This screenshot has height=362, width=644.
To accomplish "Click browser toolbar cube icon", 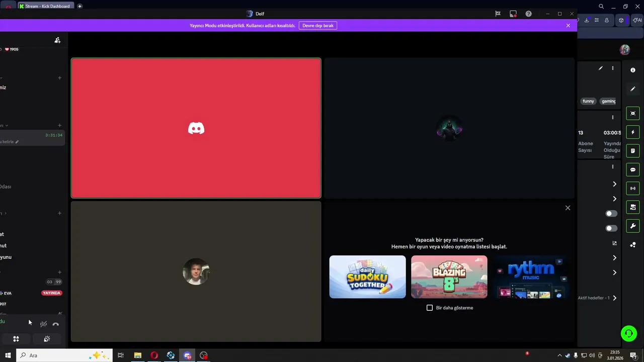I will 621,20.
